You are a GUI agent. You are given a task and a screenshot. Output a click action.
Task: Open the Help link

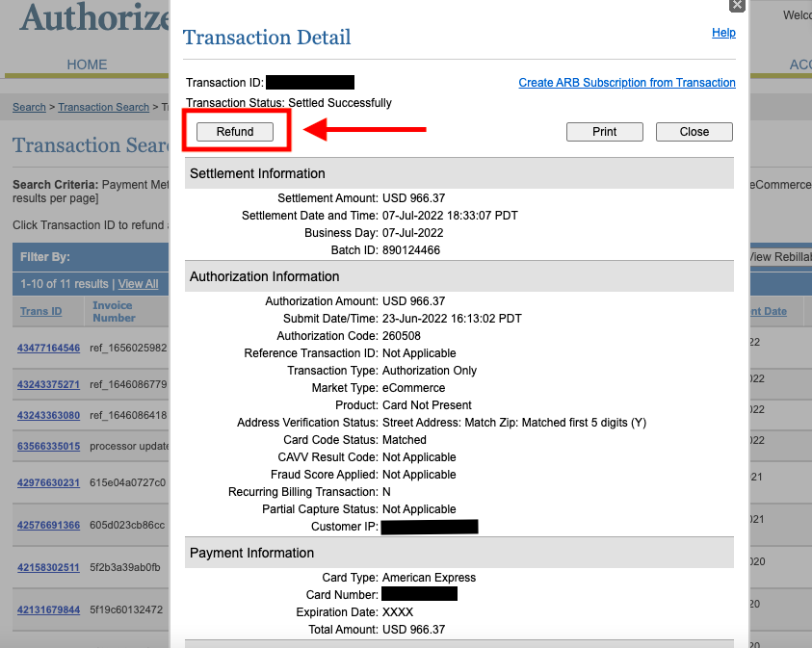(723, 33)
